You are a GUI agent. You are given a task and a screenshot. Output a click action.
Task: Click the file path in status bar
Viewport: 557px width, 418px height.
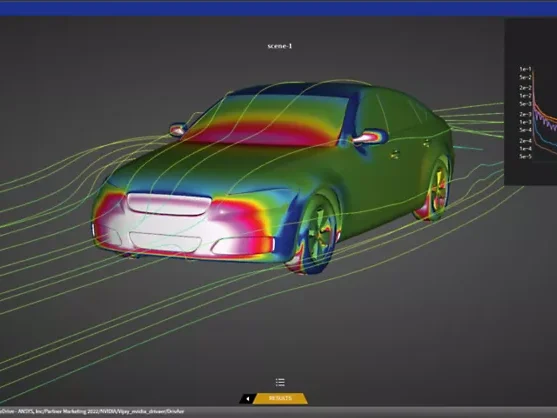(92, 412)
